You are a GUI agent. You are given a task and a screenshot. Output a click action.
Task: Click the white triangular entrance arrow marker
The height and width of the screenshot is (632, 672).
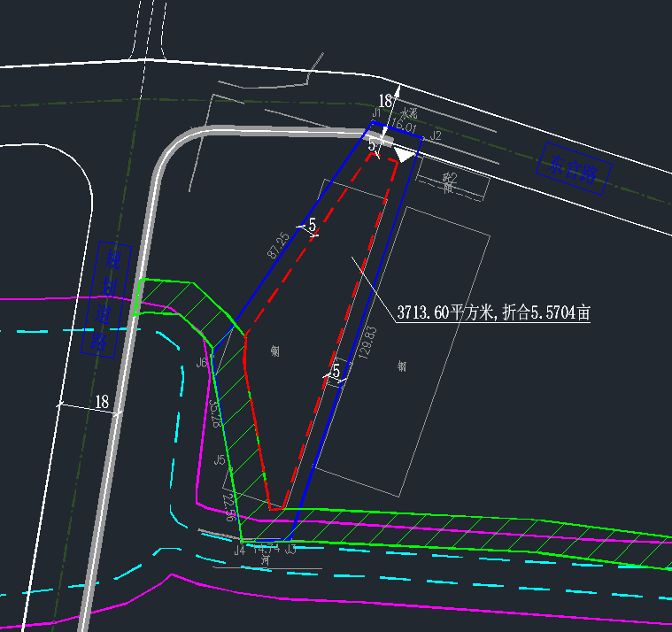(x=405, y=154)
